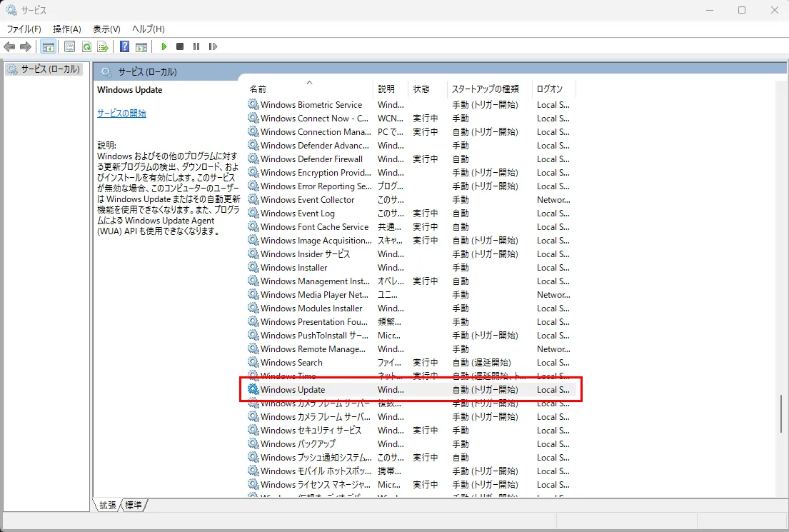Click gear icon of Windows Defender Firewall

253,159
